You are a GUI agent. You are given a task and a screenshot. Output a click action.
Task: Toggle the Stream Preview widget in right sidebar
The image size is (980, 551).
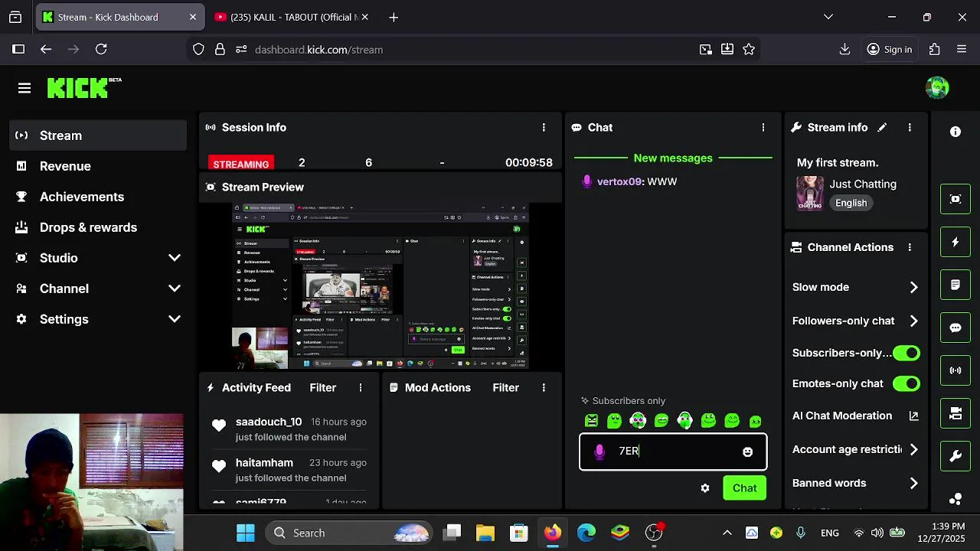tap(955, 199)
